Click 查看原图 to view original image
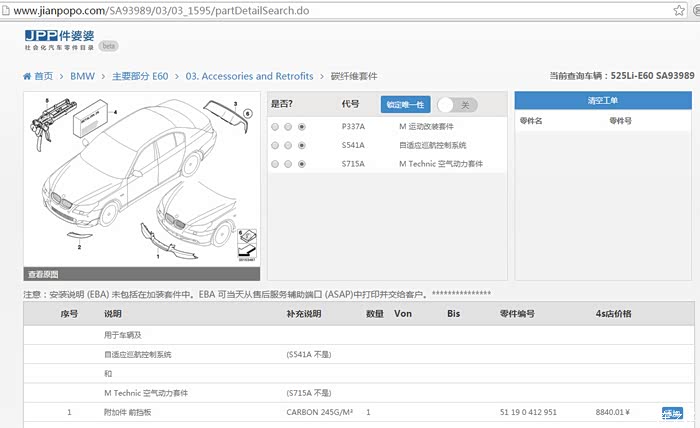700x428 pixels. tap(43, 273)
